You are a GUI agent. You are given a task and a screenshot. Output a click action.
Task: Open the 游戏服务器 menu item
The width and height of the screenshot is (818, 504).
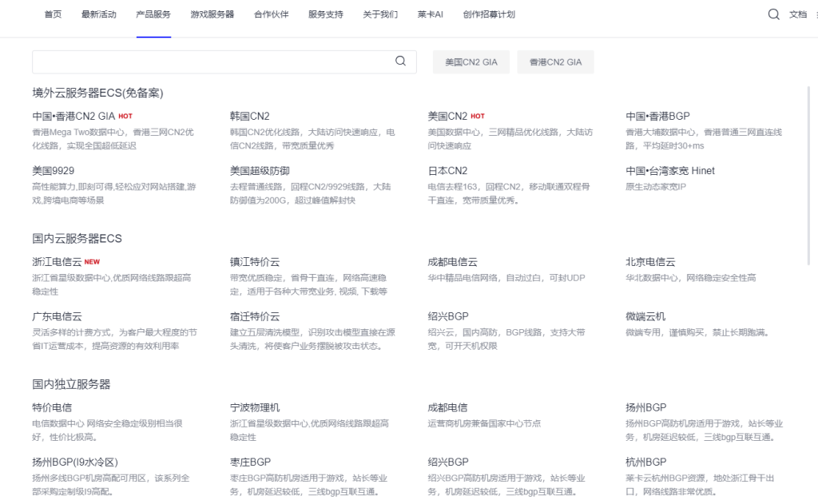coord(212,14)
